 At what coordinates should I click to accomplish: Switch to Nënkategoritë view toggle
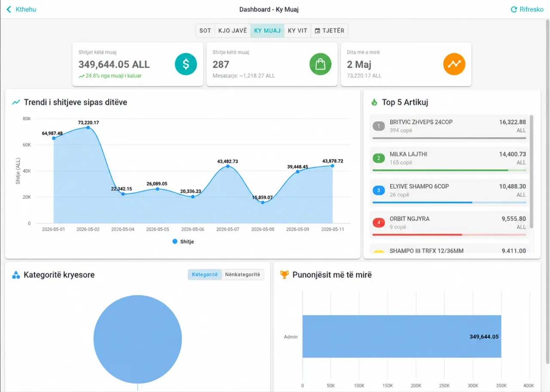click(243, 275)
